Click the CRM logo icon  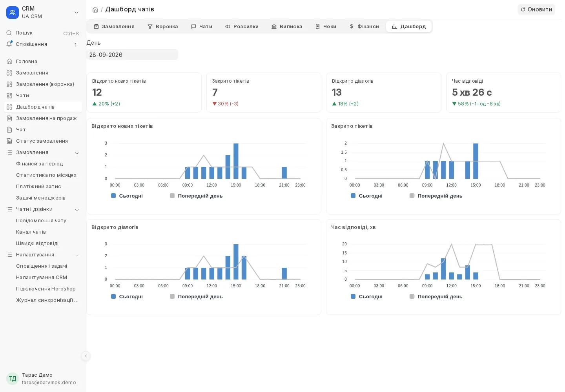click(x=13, y=13)
